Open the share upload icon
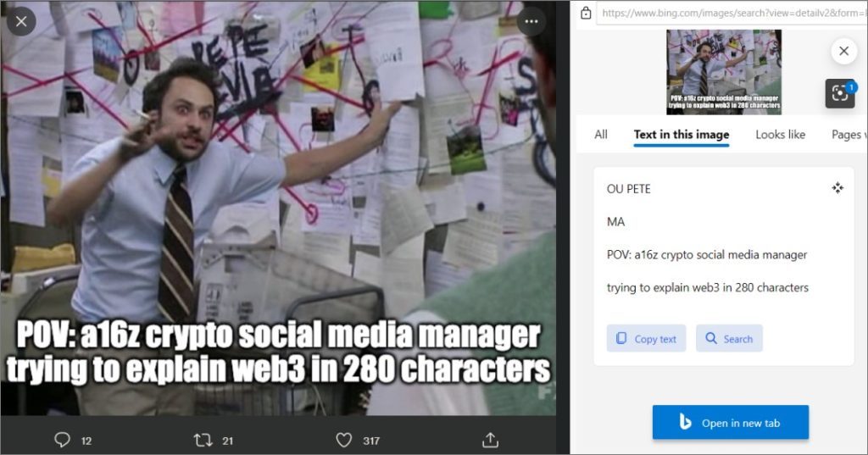The width and height of the screenshot is (868, 455). (x=490, y=440)
